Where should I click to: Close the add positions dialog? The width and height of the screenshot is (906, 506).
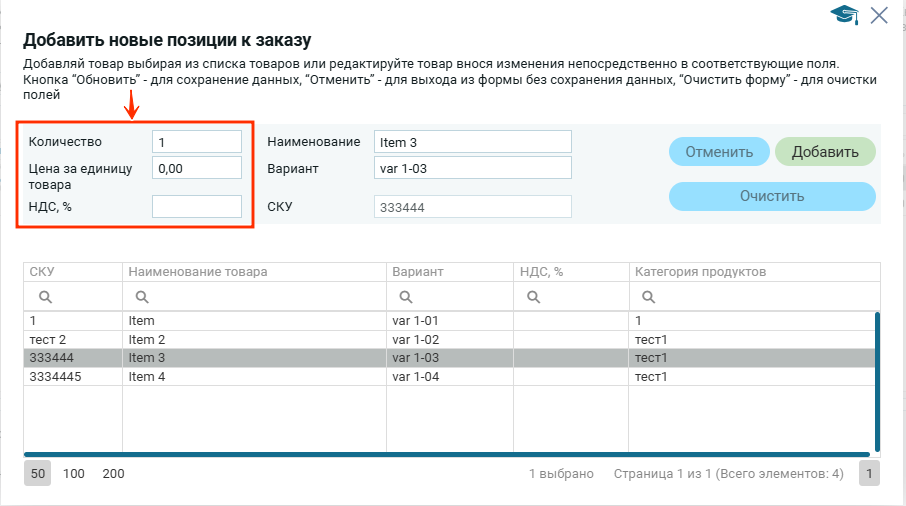coord(879,15)
